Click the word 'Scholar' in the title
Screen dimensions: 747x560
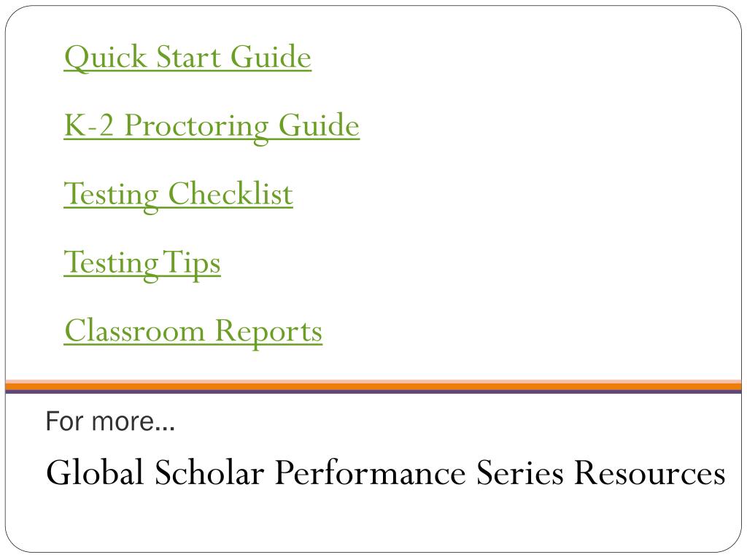point(209,472)
